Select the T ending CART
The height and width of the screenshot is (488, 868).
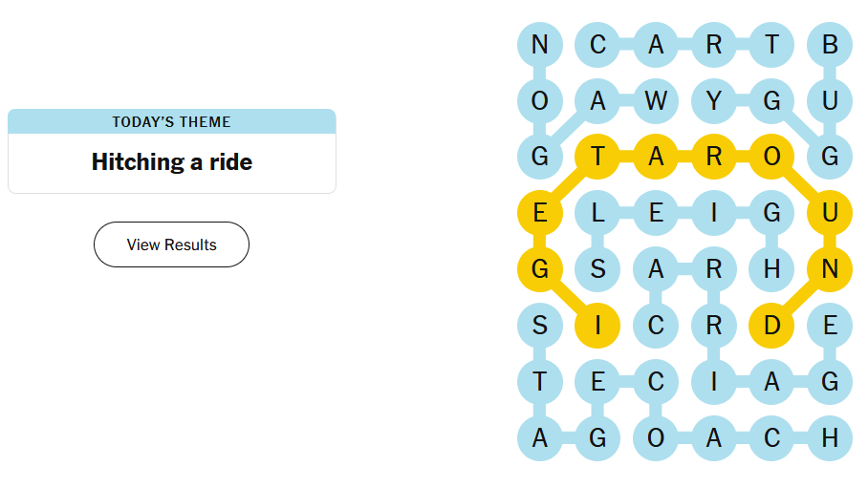[x=771, y=44]
